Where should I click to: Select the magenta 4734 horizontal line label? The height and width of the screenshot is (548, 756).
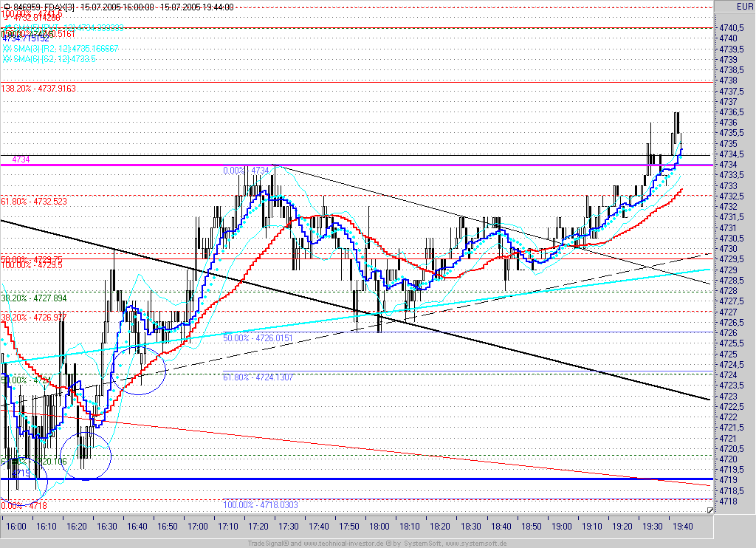21,160
